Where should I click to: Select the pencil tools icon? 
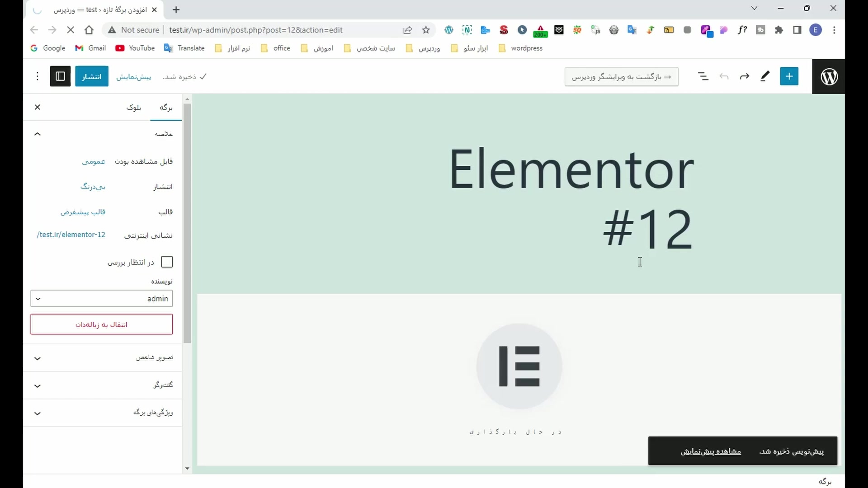pos(765,76)
